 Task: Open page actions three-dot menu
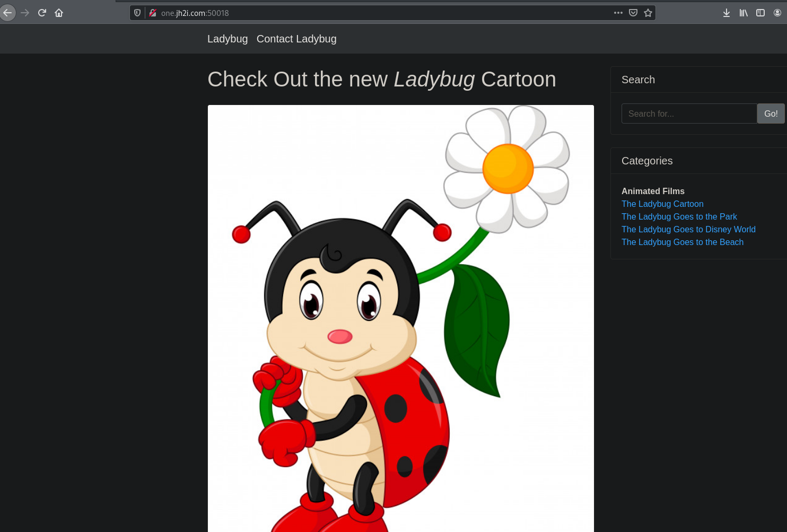point(618,13)
